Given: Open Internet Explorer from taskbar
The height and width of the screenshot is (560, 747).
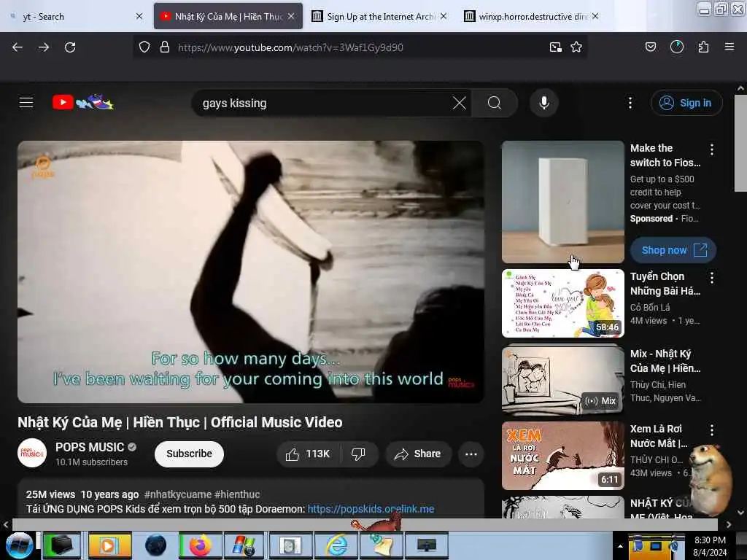Looking at the screenshot, I should point(337,545).
